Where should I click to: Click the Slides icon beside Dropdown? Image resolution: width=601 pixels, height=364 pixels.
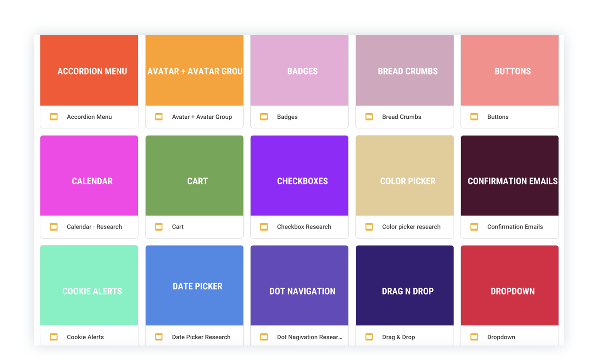click(474, 337)
